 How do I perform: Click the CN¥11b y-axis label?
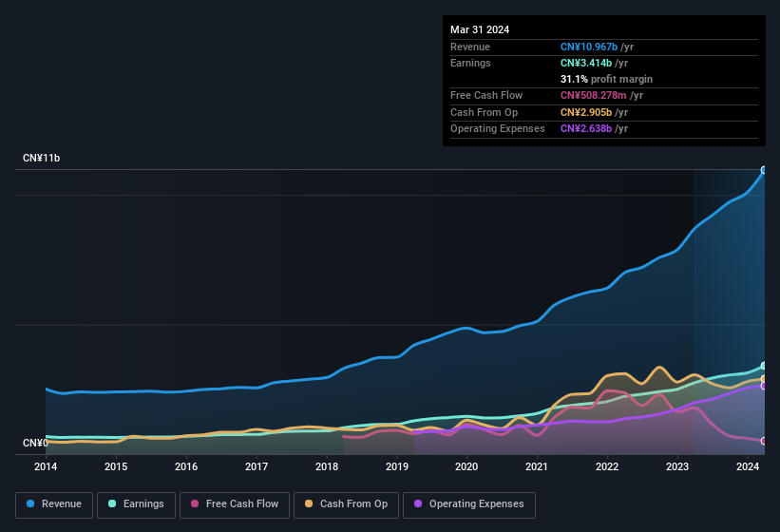(x=41, y=158)
